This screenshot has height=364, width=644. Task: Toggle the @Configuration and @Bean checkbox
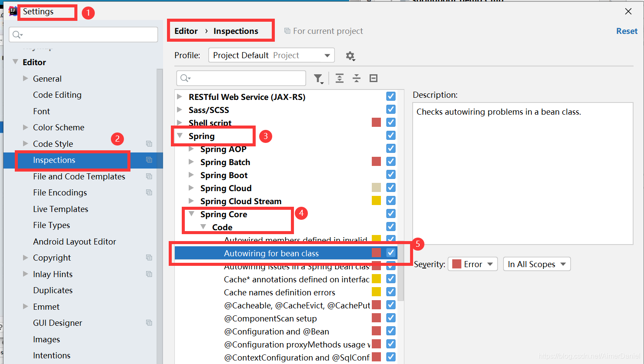click(x=391, y=331)
